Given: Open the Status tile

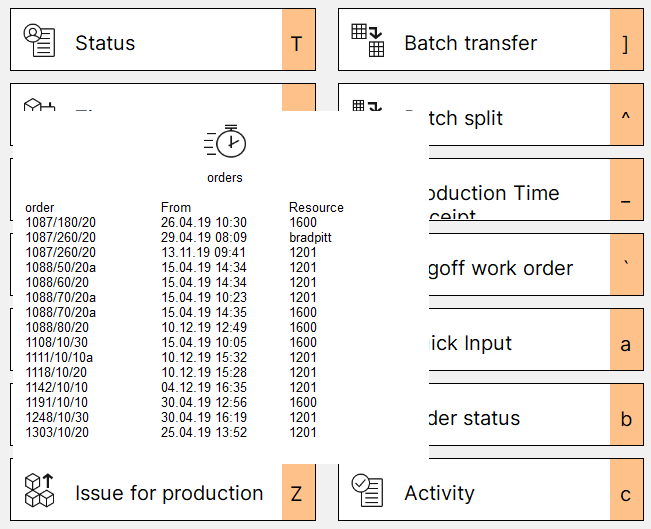Looking at the screenshot, I should (150, 43).
